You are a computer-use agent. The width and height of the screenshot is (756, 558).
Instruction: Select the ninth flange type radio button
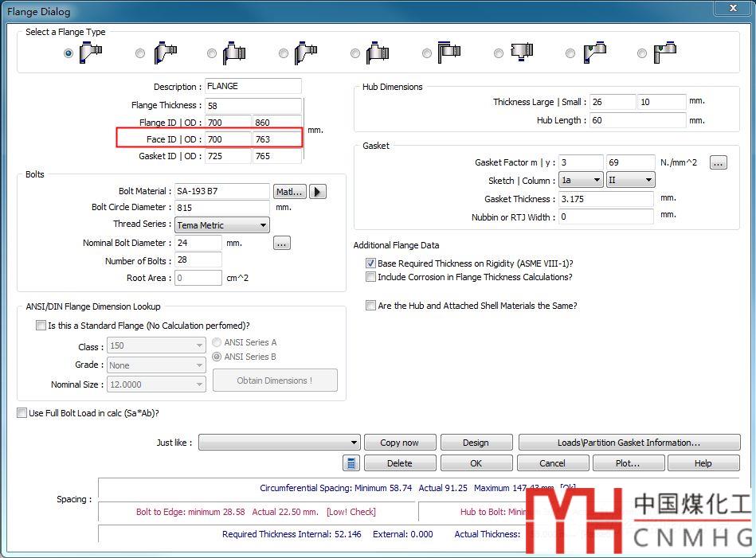pyautogui.click(x=642, y=53)
